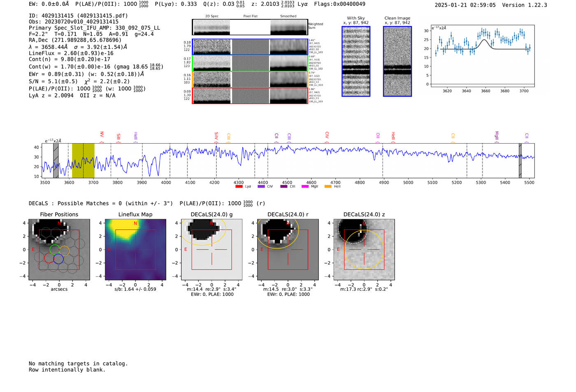Open the DECaLS(24.0) z image
The image size is (576, 392).
(364, 249)
